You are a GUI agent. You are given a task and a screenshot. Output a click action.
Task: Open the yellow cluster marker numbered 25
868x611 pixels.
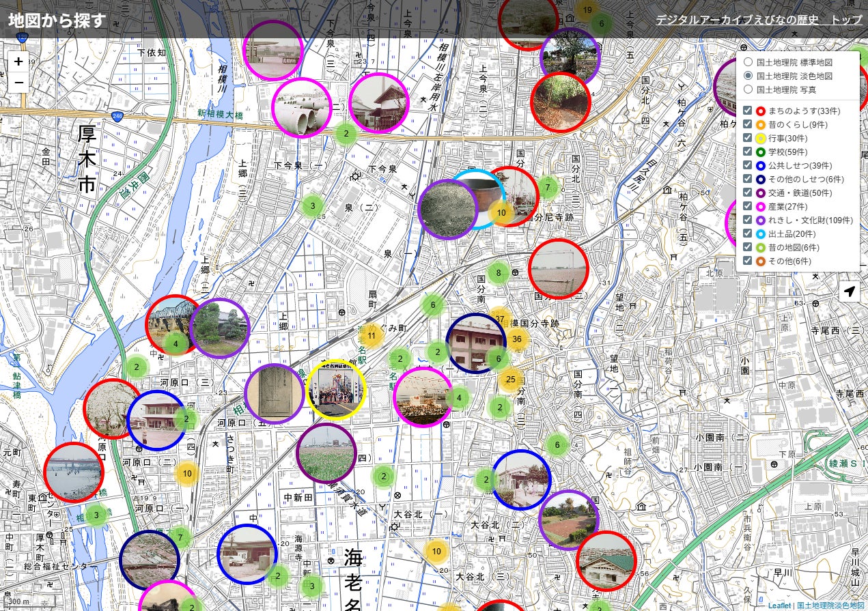509,379
